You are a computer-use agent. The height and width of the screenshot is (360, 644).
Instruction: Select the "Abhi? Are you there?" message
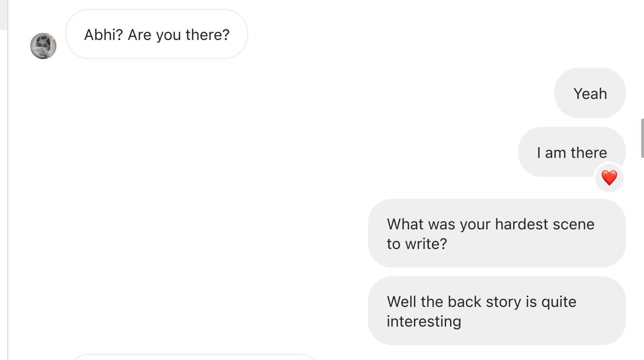point(157,34)
